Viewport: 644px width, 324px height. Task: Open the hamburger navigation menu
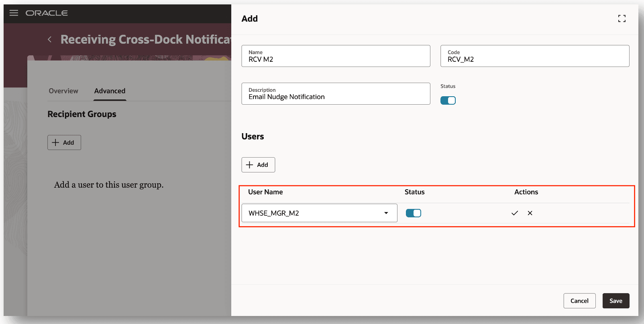[x=14, y=13]
